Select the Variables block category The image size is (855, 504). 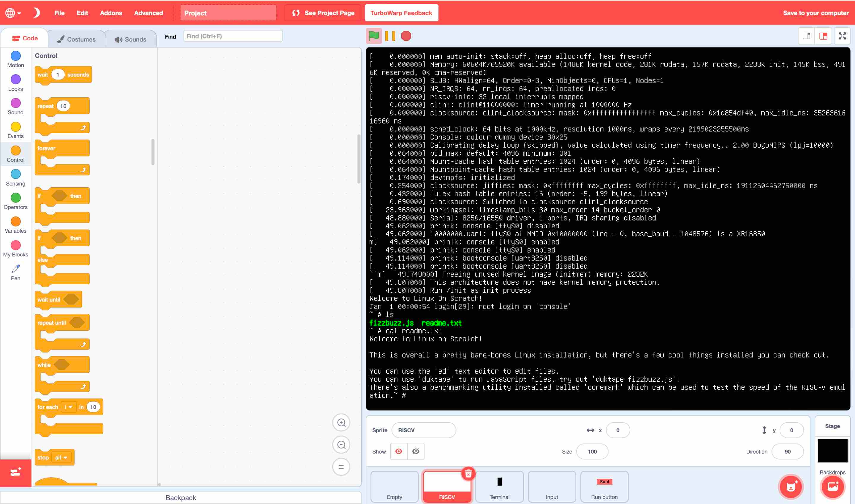(x=16, y=225)
